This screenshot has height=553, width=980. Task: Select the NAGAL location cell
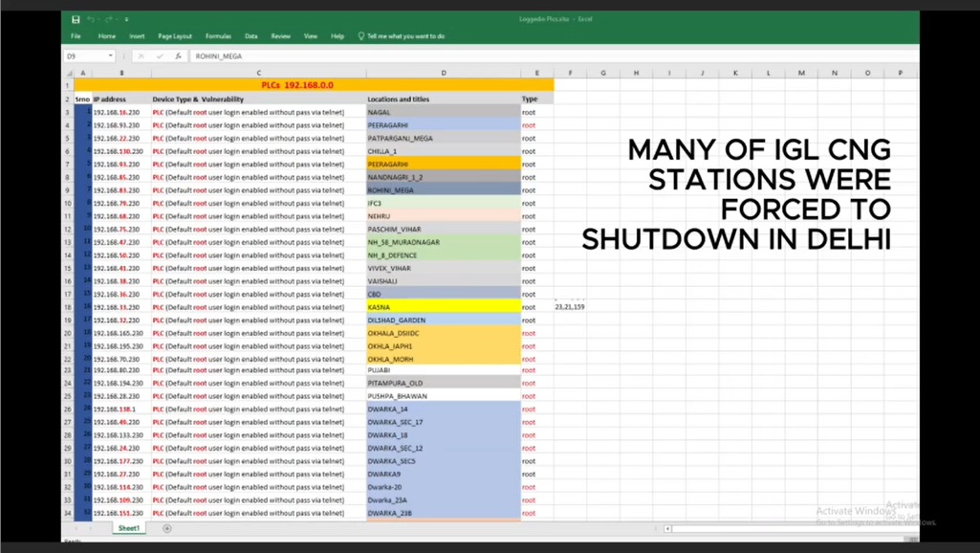pos(444,112)
